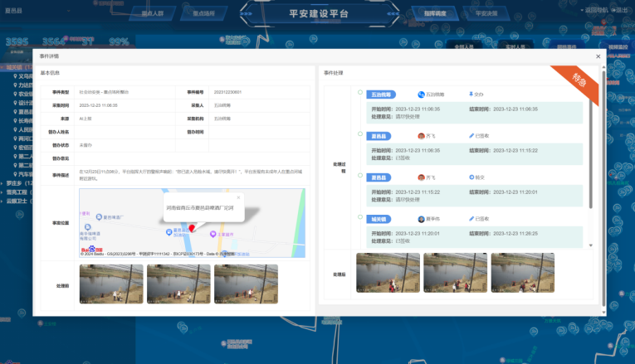Expand the 雪亮工程 tree node
This screenshot has height=364, width=635.
point(2,192)
